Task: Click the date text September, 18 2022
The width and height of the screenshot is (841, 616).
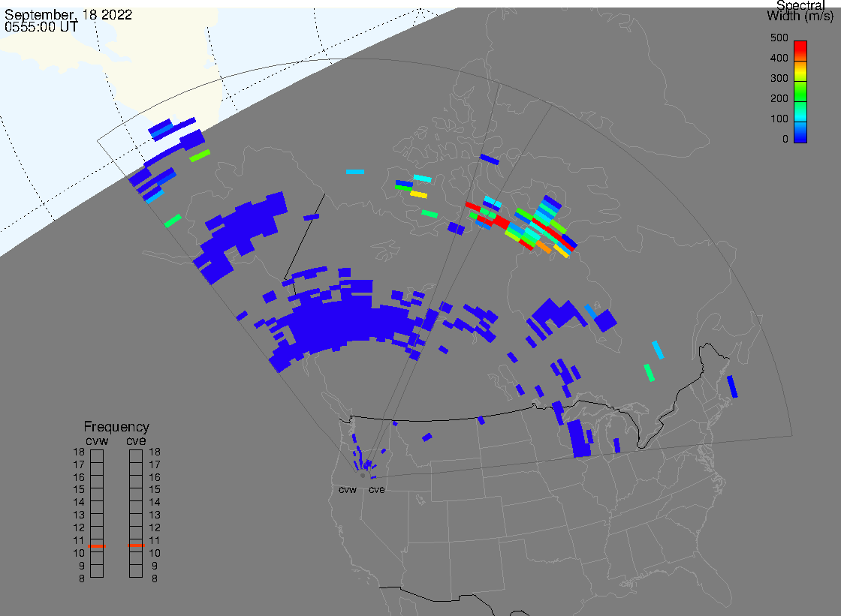Action: 68,14
